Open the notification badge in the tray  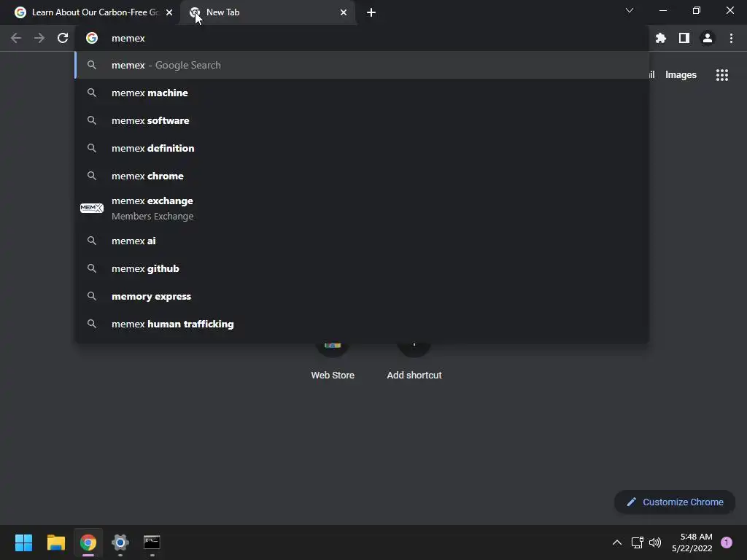tap(727, 542)
